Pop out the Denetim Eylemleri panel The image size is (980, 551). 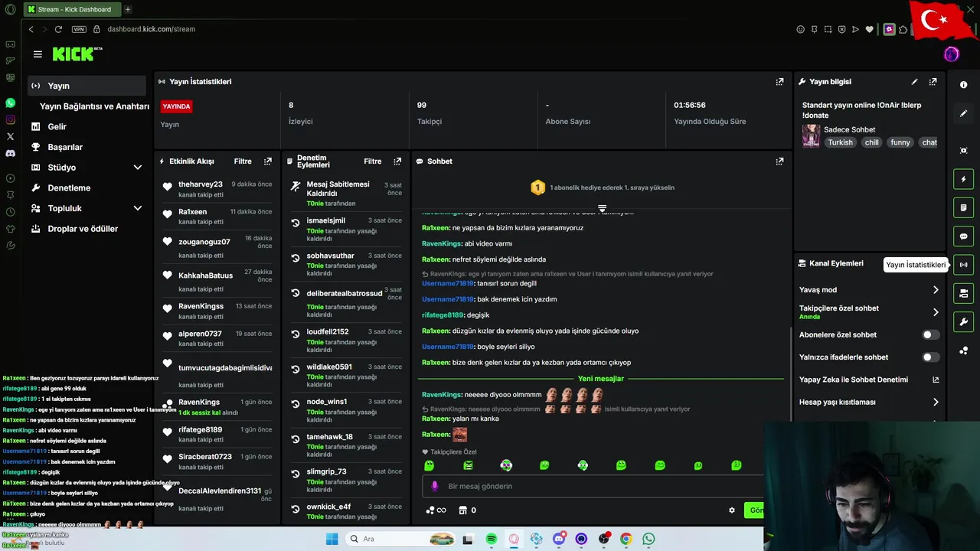pyautogui.click(x=397, y=161)
